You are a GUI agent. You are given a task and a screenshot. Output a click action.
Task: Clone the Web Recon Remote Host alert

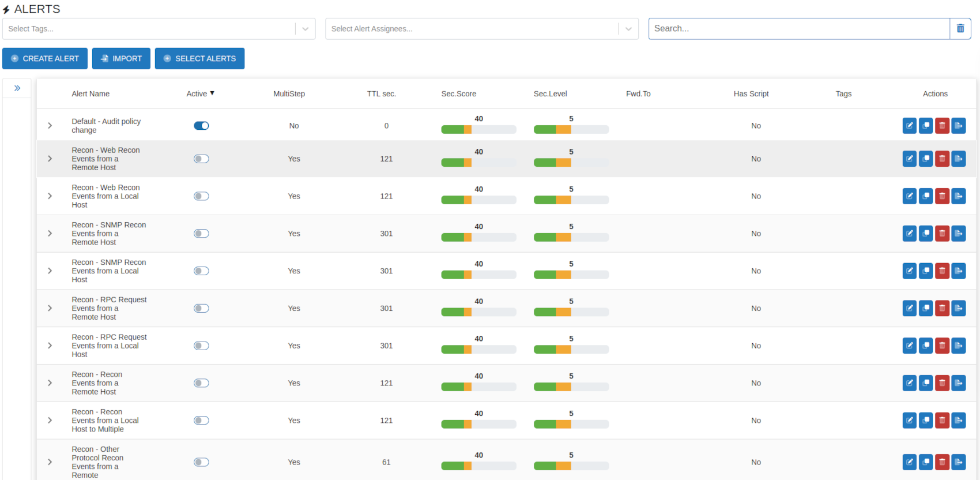[x=926, y=159]
